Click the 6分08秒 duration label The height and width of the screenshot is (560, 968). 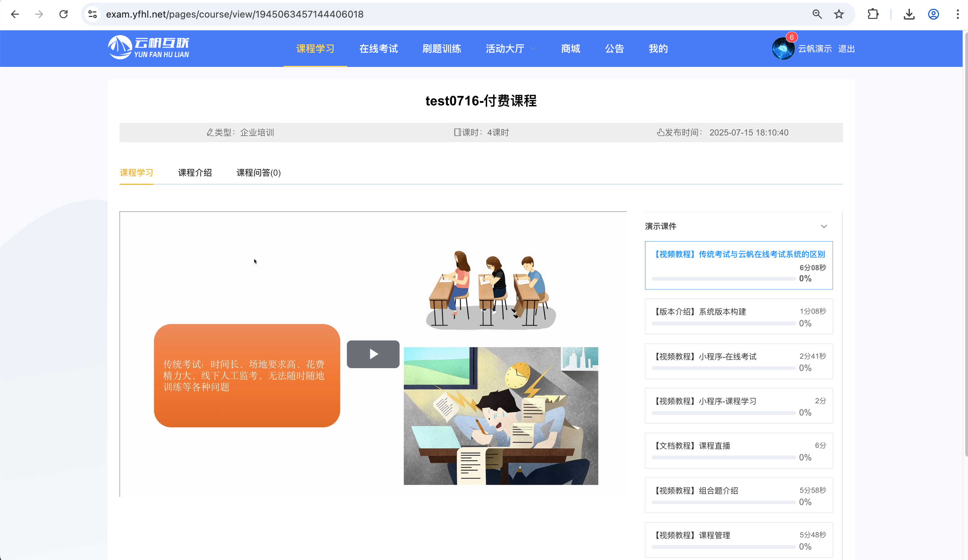pos(812,267)
